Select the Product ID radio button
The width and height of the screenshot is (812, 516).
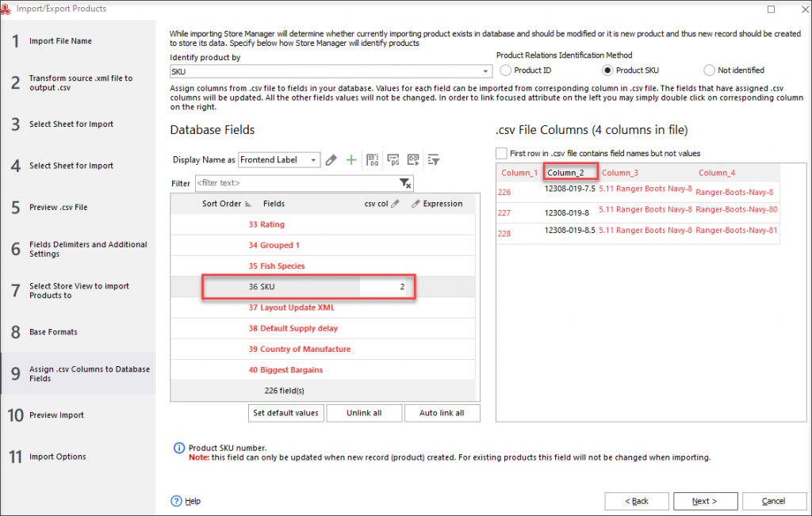(505, 71)
